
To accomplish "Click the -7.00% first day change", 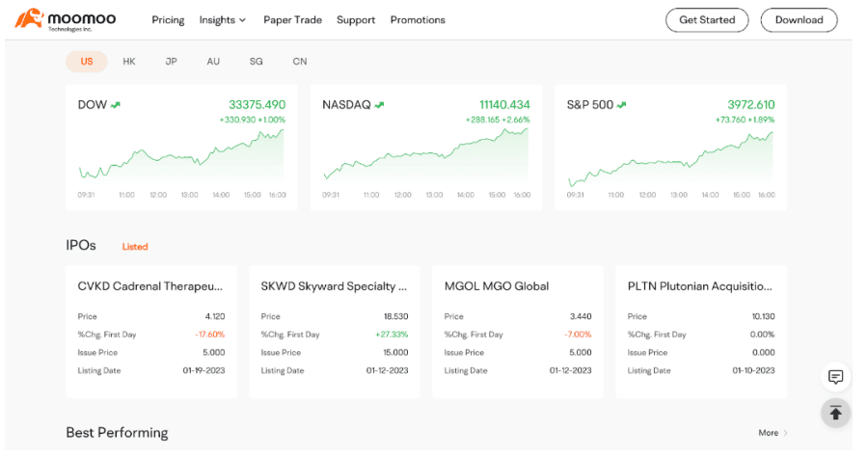I will (578, 334).
